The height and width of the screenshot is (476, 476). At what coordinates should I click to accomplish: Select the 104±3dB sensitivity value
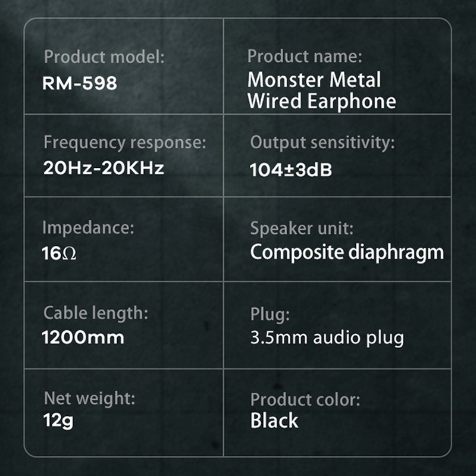[291, 170]
